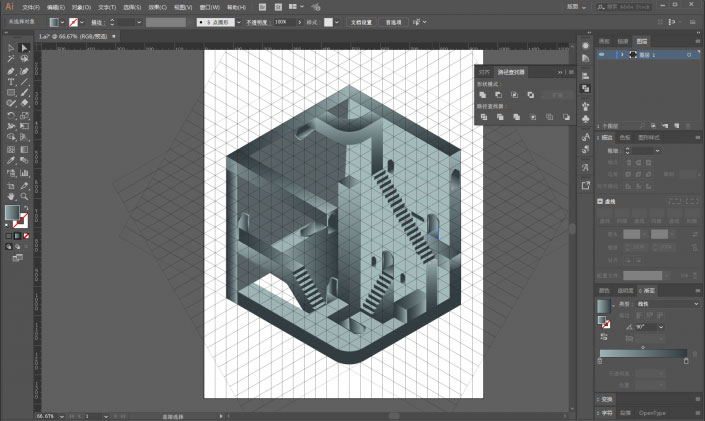This screenshot has width=705, height=421.
Task: Open zoom level 66.67% dropdown in status bar
Action: coord(62,417)
